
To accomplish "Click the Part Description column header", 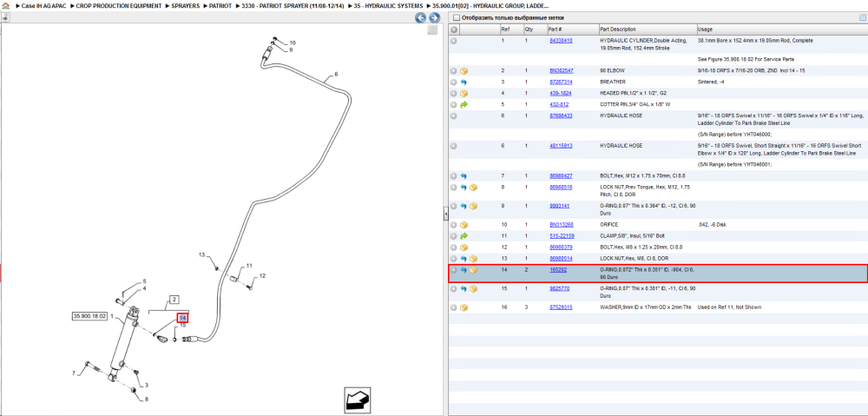I will click(x=648, y=29).
